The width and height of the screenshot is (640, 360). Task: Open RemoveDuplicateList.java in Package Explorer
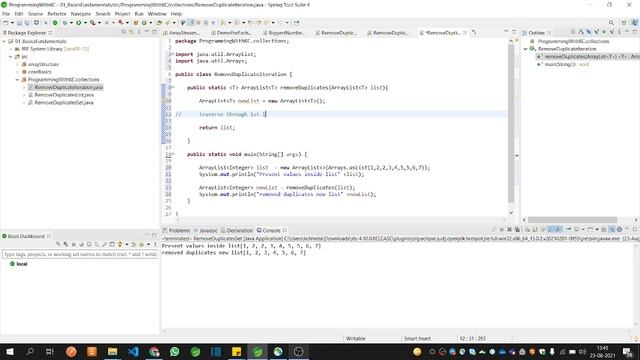(x=64, y=95)
